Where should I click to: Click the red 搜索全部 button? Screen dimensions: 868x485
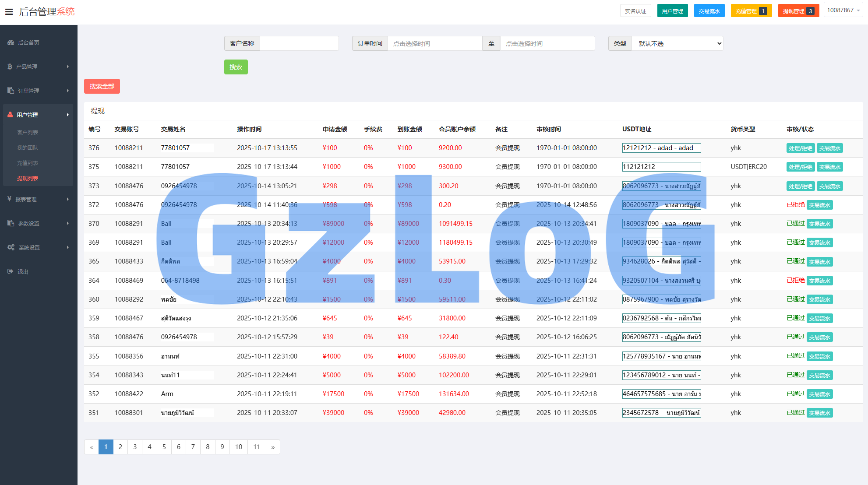click(x=102, y=86)
